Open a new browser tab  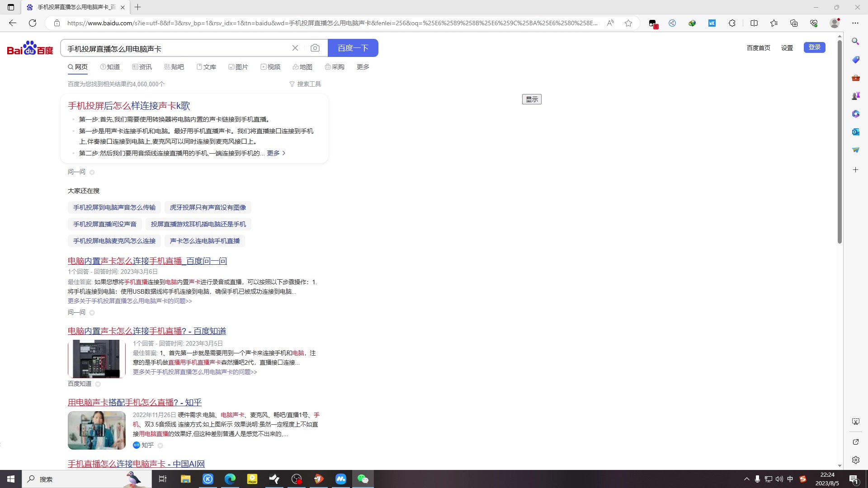click(138, 7)
